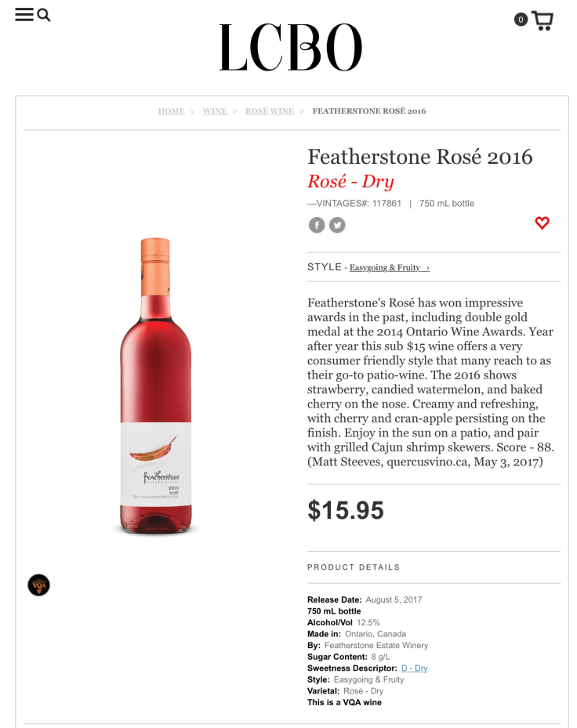Open the Easygoing & Fruity style link

[385, 268]
